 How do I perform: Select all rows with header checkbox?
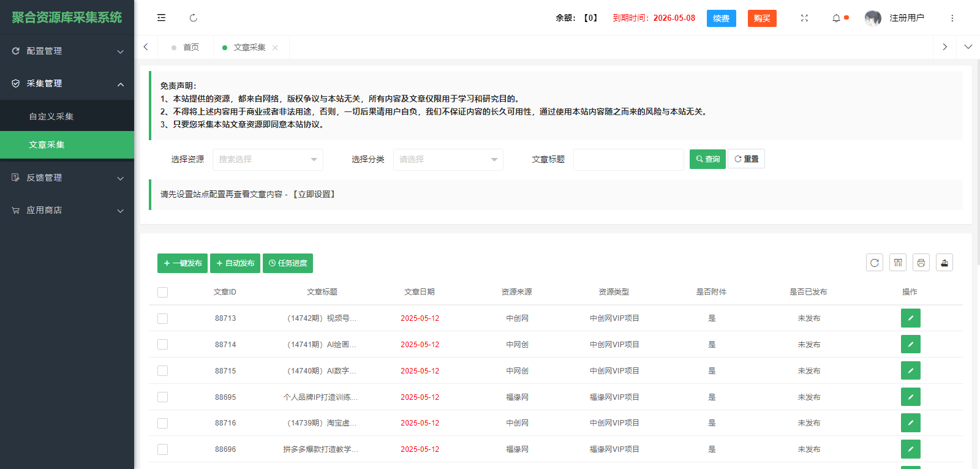(162, 293)
